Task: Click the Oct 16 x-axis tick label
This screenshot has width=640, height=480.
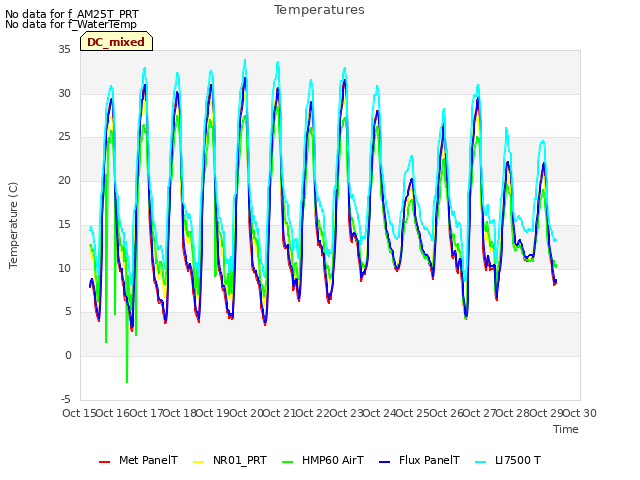Action: [x=113, y=413]
